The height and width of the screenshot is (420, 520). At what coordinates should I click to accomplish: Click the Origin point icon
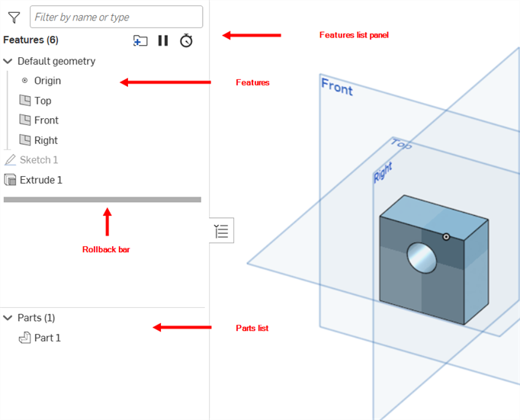point(24,80)
